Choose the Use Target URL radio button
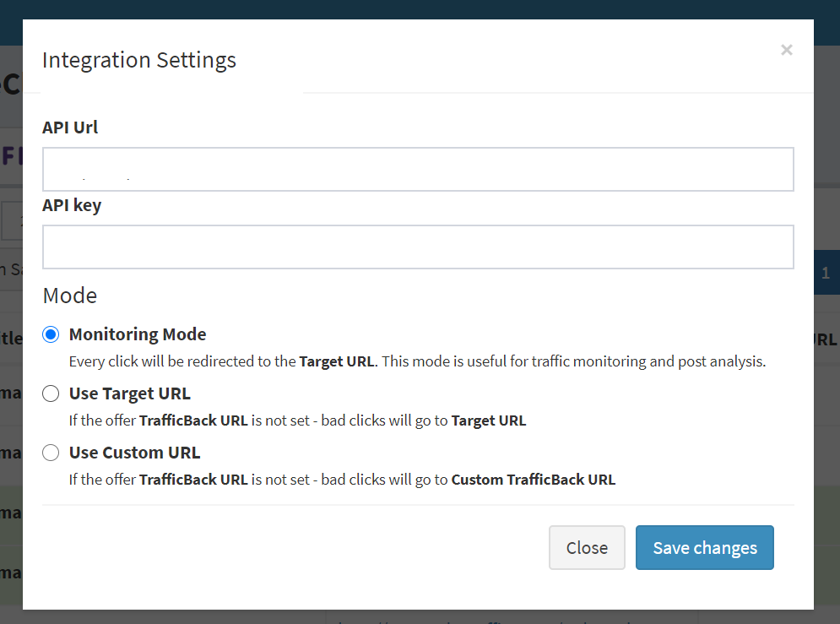Viewport: 840px width, 624px height. tap(51, 393)
